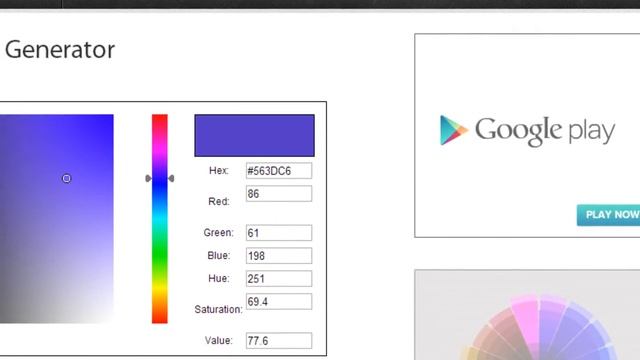Viewport: 640px width, 360px height.
Task: Click the Value: label
Action: [219, 340]
